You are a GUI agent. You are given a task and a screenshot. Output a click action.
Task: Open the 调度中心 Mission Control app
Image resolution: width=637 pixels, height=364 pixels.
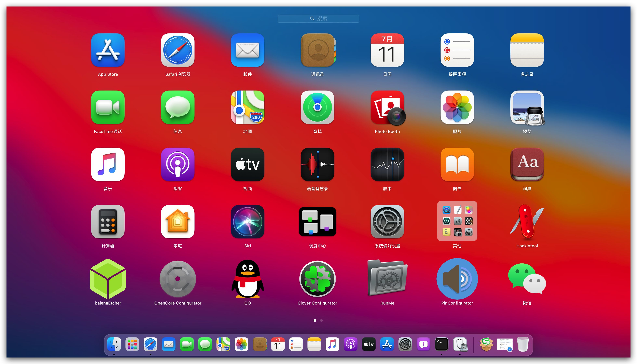pyautogui.click(x=317, y=221)
